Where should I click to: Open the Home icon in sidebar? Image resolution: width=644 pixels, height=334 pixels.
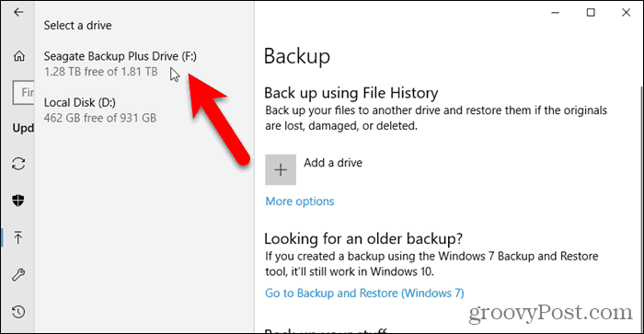pyautogui.click(x=19, y=56)
